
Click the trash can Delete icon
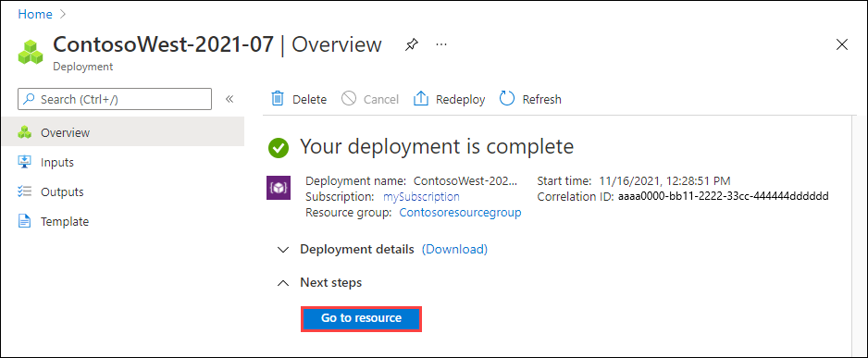pos(277,99)
